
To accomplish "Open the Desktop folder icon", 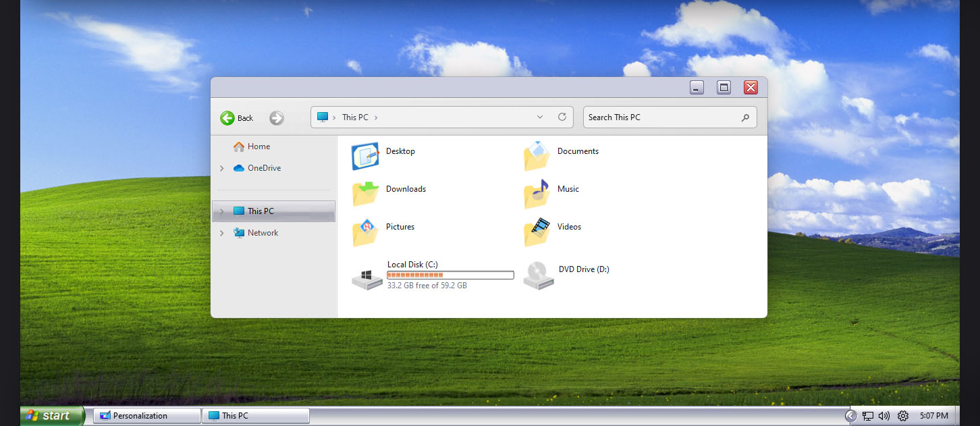I will click(364, 156).
